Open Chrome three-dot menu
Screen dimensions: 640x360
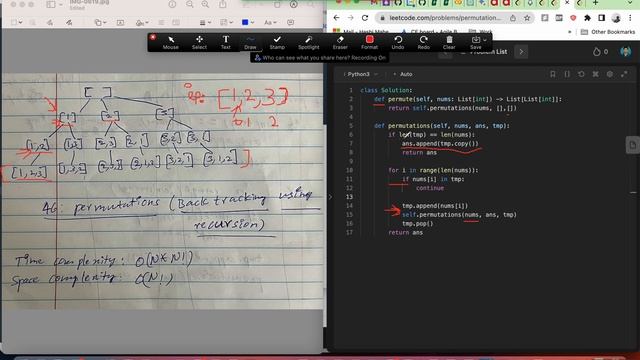[x=630, y=18]
